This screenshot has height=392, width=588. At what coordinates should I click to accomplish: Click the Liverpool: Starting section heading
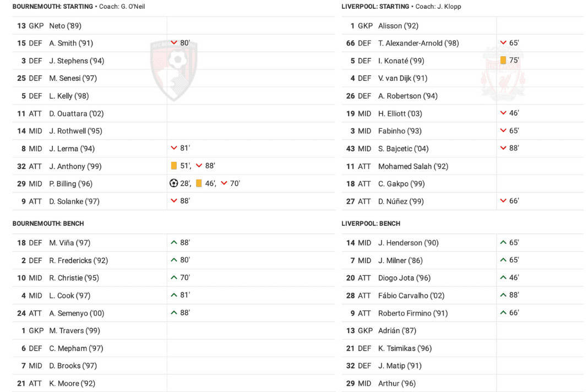pos(375,7)
